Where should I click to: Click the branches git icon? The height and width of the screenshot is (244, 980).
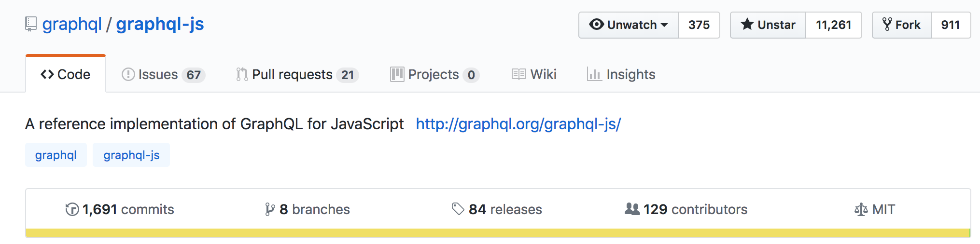click(x=270, y=209)
